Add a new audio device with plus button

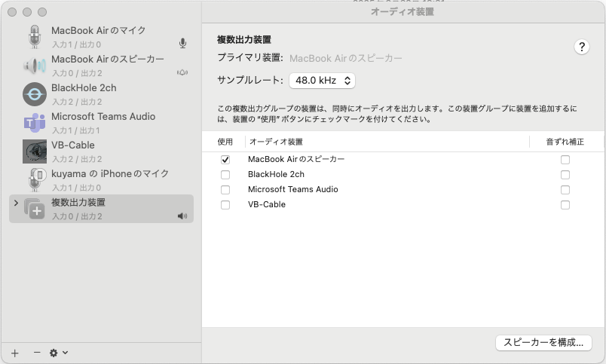14,353
